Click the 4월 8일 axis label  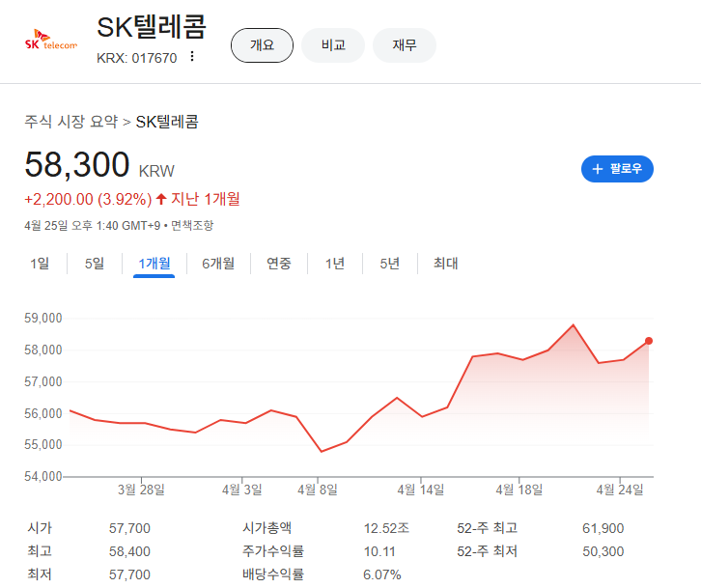pyautogui.click(x=318, y=490)
